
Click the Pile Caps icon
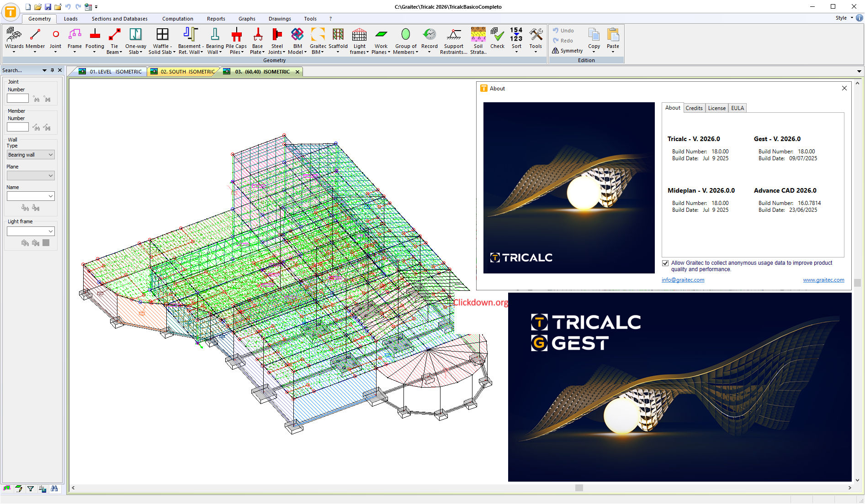coord(236,35)
